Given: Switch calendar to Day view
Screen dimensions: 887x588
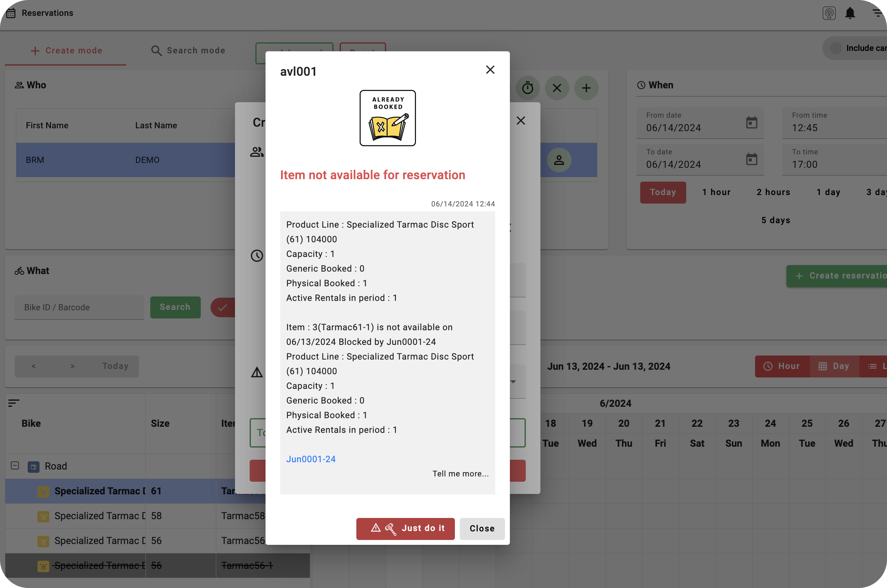Looking at the screenshot, I should click(834, 366).
